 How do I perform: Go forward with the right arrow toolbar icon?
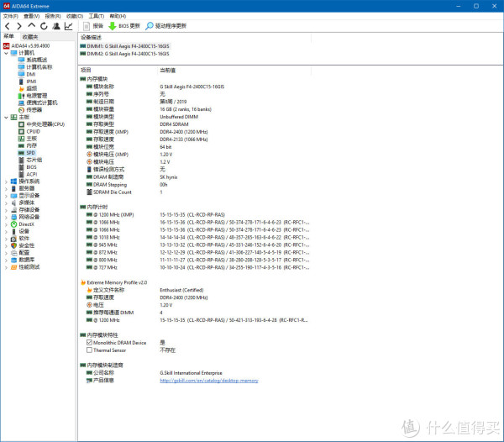coord(19,26)
